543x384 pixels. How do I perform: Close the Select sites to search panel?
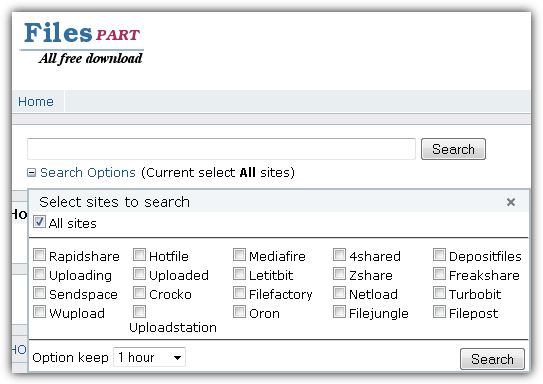510,202
